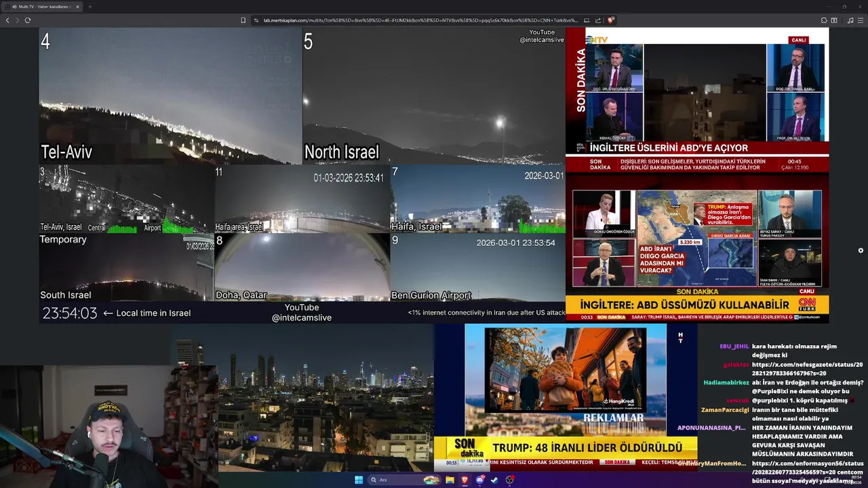This screenshot has width=868, height=488.
Task: Click the Doha, Qatar camera 8 feed
Action: click(302, 267)
